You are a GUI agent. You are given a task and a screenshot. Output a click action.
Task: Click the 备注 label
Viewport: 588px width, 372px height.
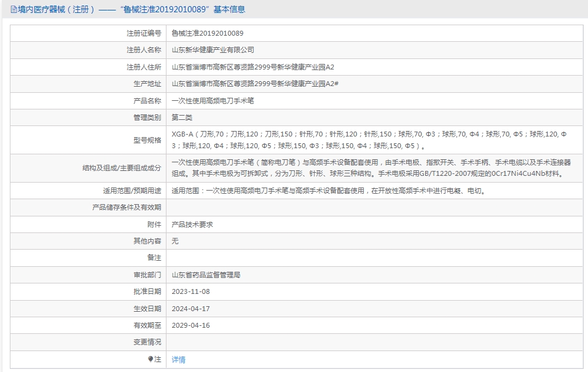tap(154, 258)
